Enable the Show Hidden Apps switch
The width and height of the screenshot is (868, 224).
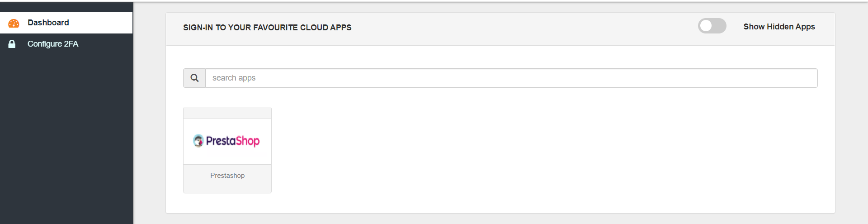(712, 26)
